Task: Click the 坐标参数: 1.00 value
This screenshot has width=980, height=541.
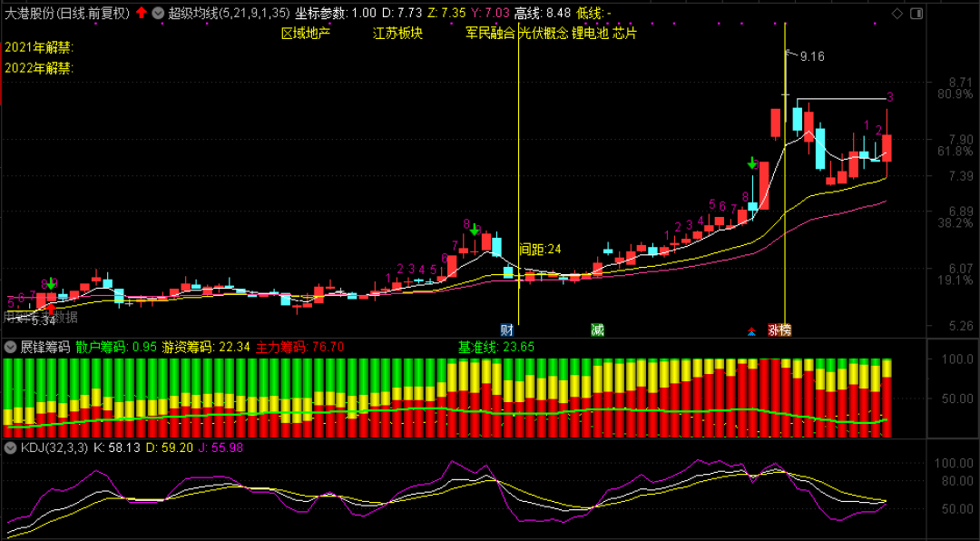Action: pyautogui.click(x=336, y=13)
